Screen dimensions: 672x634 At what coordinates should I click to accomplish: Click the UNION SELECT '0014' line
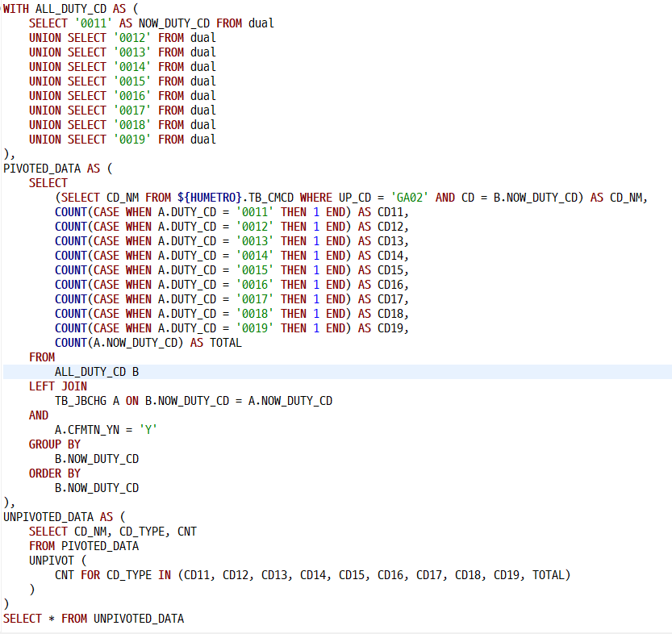[x=122, y=67]
